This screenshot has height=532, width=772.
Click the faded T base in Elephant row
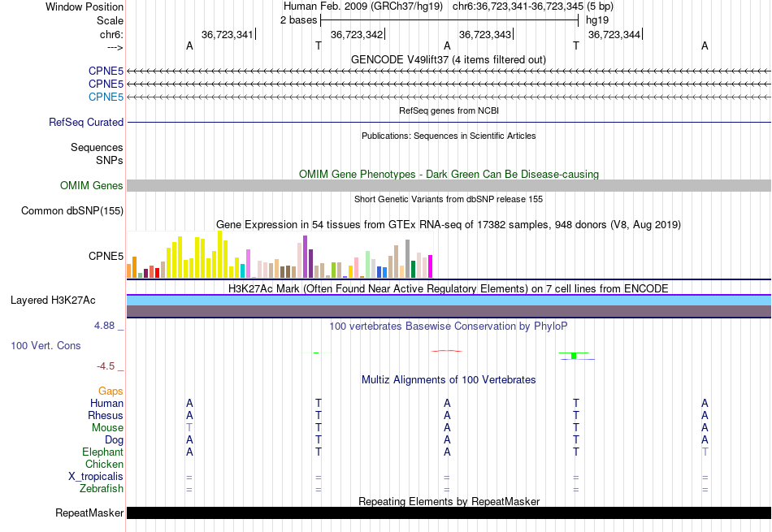tap(705, 452)
